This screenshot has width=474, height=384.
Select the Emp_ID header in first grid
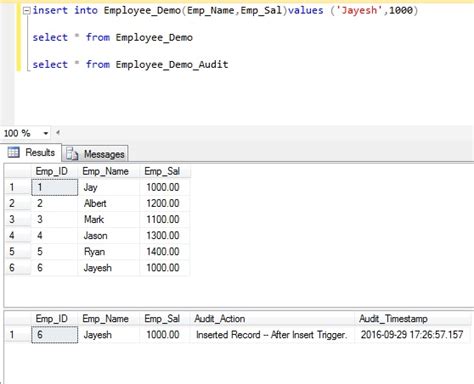click(x=54, y=171)
